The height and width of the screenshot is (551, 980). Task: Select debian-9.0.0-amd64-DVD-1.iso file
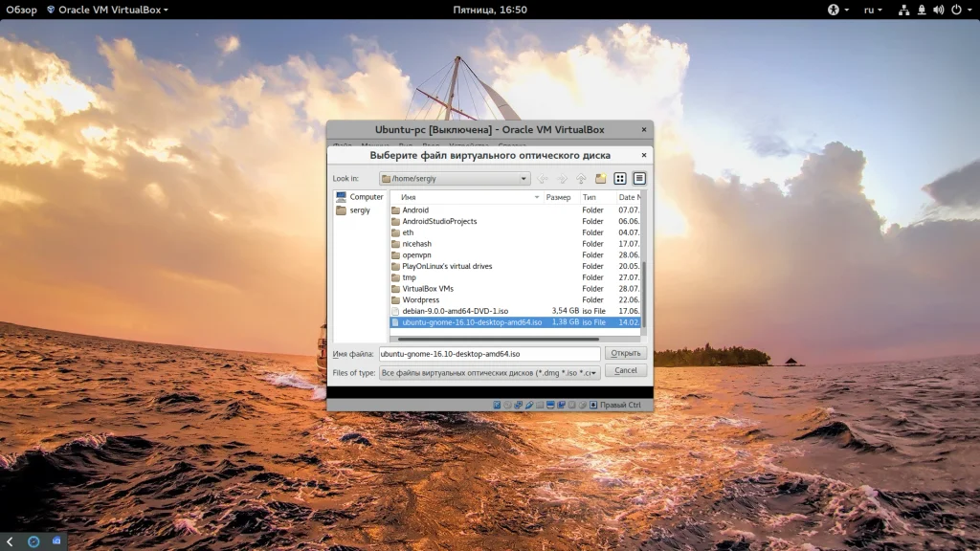pyautogui.click(x=455, y=311)
